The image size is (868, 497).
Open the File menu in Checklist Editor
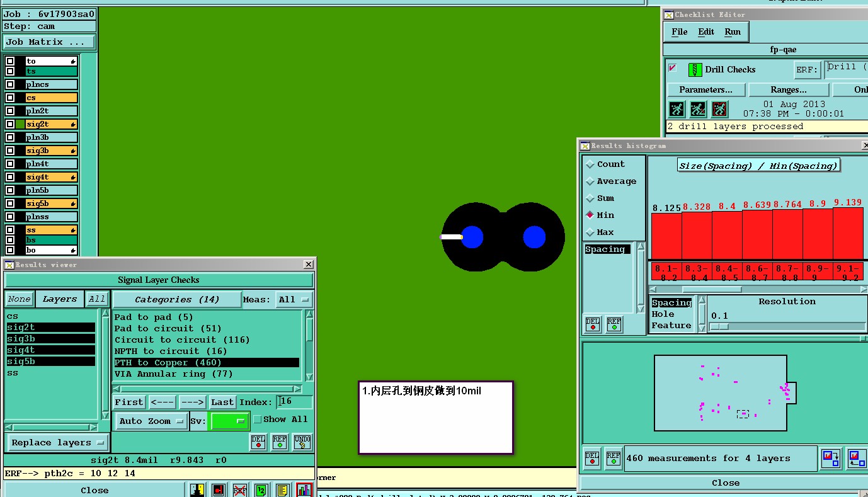pyautogui.click(x=680, y=32)
